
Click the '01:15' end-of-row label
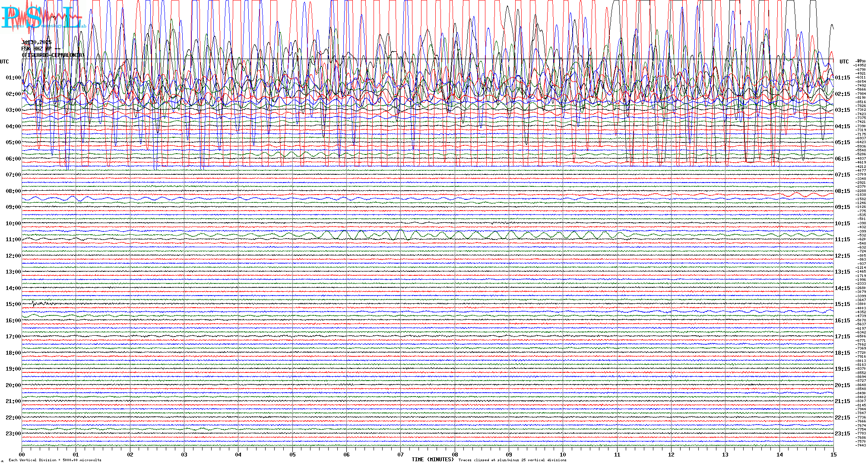843,78
